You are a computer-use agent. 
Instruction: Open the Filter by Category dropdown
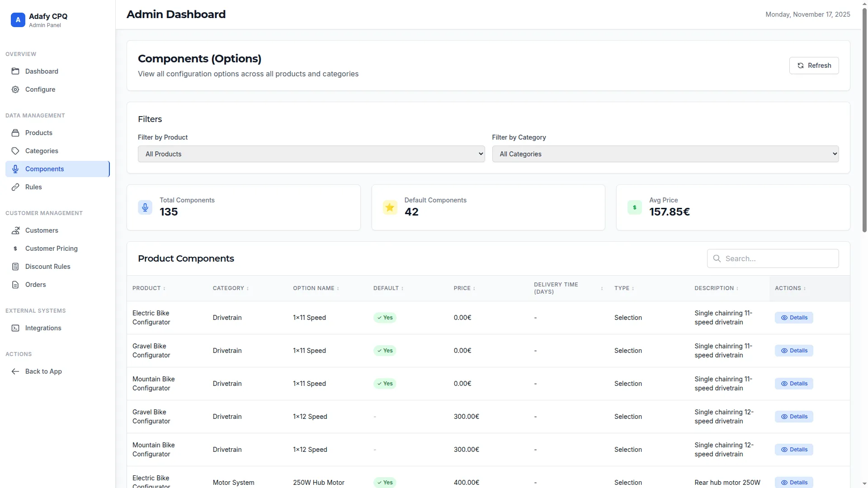tap(665, 154)
